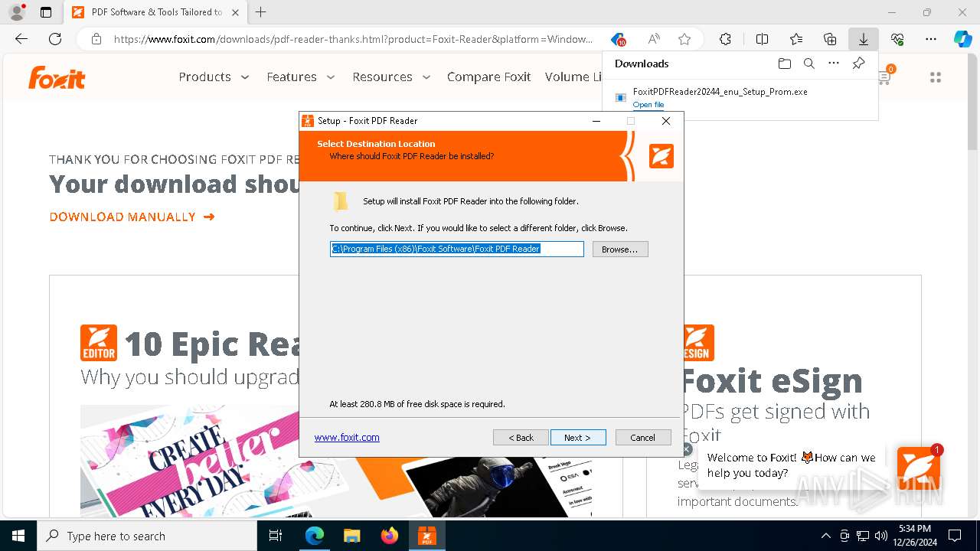The image size is (980, 551).
Task: Open Browser essentials icon
Action: click(897, 39)
